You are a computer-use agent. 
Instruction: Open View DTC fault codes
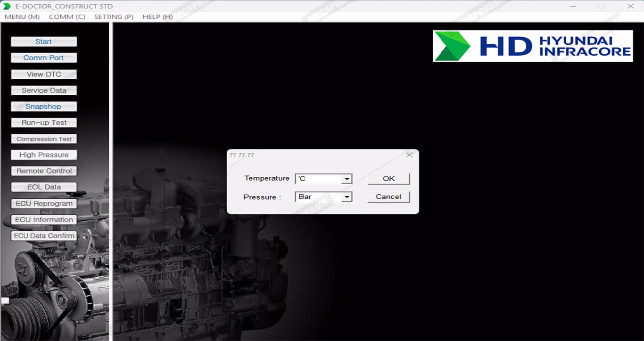(x=43, y=75)
